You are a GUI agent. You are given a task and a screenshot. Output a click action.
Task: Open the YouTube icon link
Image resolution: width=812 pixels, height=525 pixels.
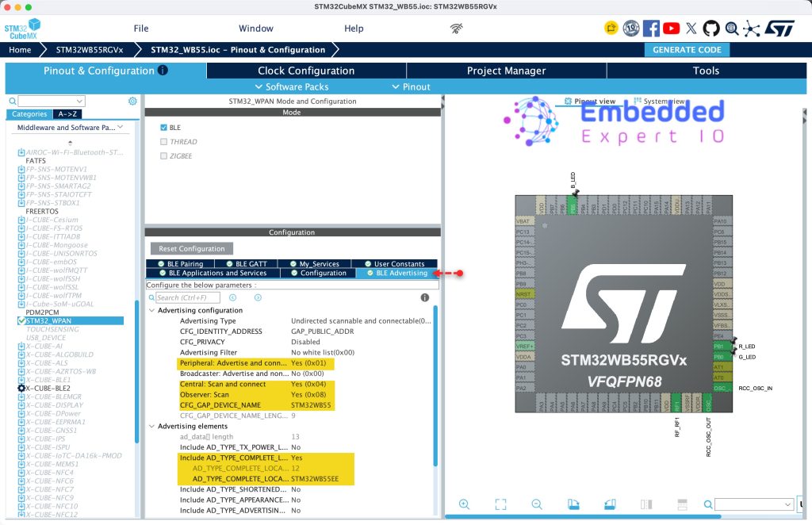[x=671, y=28]
